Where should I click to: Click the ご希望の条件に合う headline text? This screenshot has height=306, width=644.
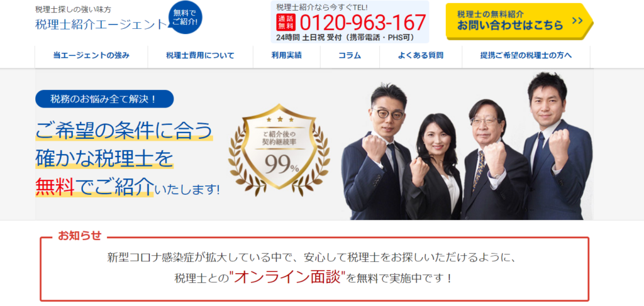pyautogui.click(x=124, y=131)
